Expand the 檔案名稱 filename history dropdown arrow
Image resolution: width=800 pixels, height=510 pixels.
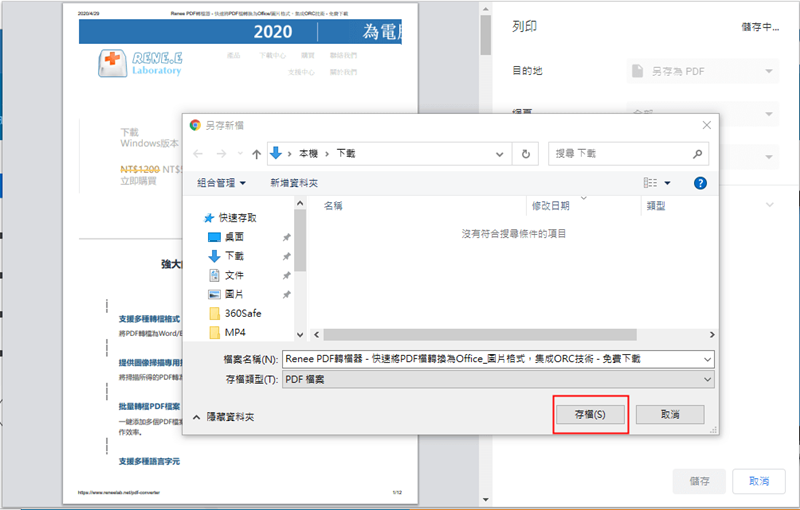click(x=707, y=359)
